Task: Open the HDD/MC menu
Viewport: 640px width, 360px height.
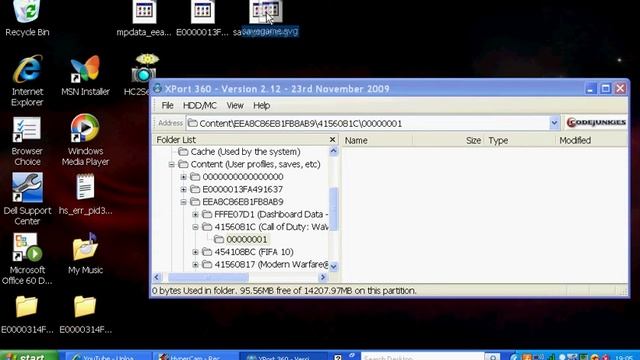Action: 200,105
